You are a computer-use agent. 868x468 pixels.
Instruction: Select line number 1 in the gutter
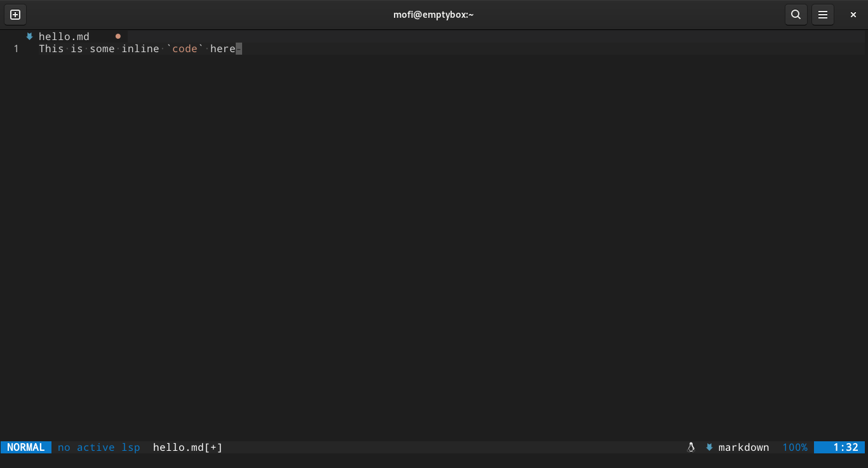click(16, 48)
